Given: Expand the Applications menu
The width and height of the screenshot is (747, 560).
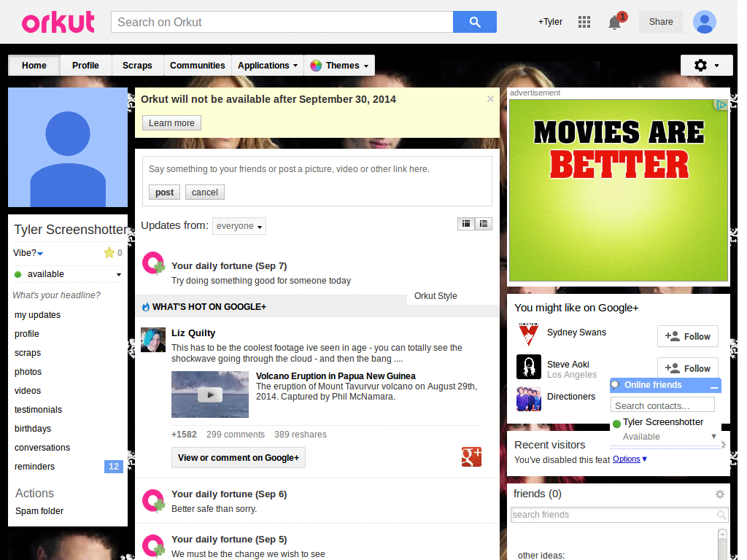Looking at the screenshot, I should click(268, 65).
